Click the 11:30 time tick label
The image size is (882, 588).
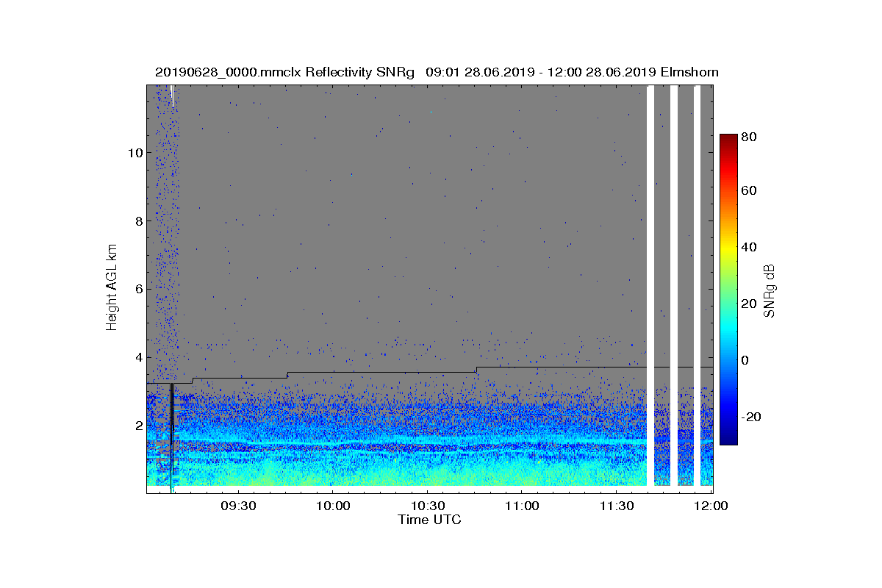[x=616, y=506]
